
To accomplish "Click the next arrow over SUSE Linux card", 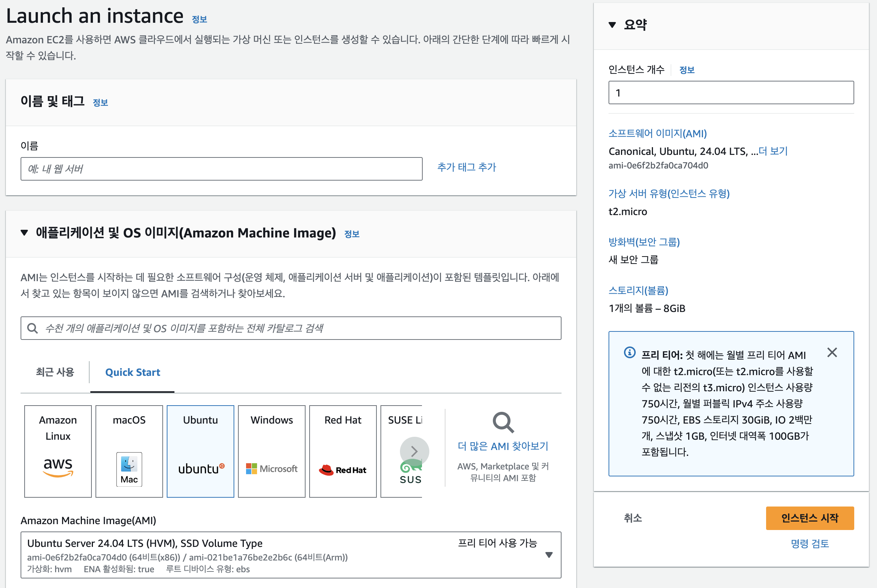I will (x=414, y=451).
